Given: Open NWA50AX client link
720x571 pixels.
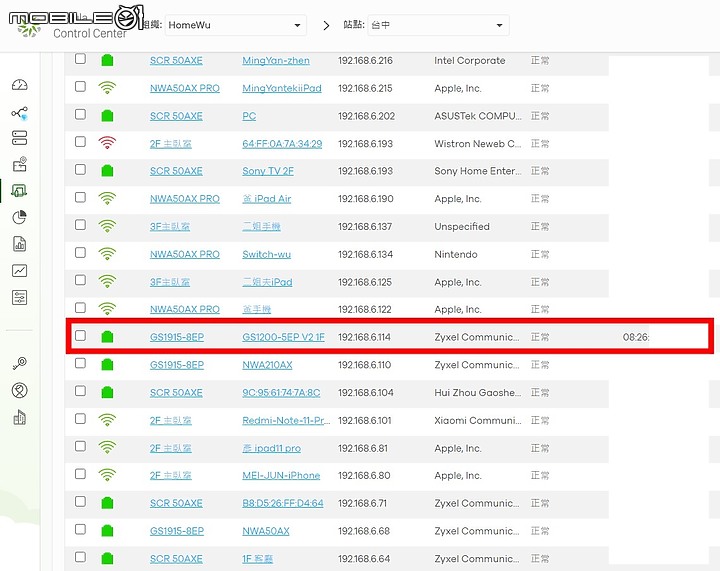Looking at the screenshot, I should click(x=266, y=532).
